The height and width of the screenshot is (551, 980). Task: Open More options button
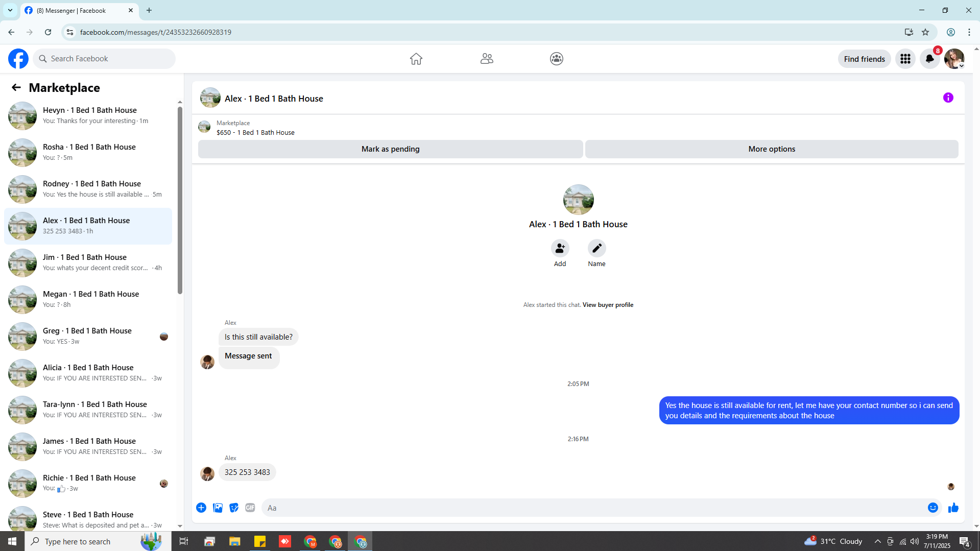pyautogui.click(x=772, y=149)
